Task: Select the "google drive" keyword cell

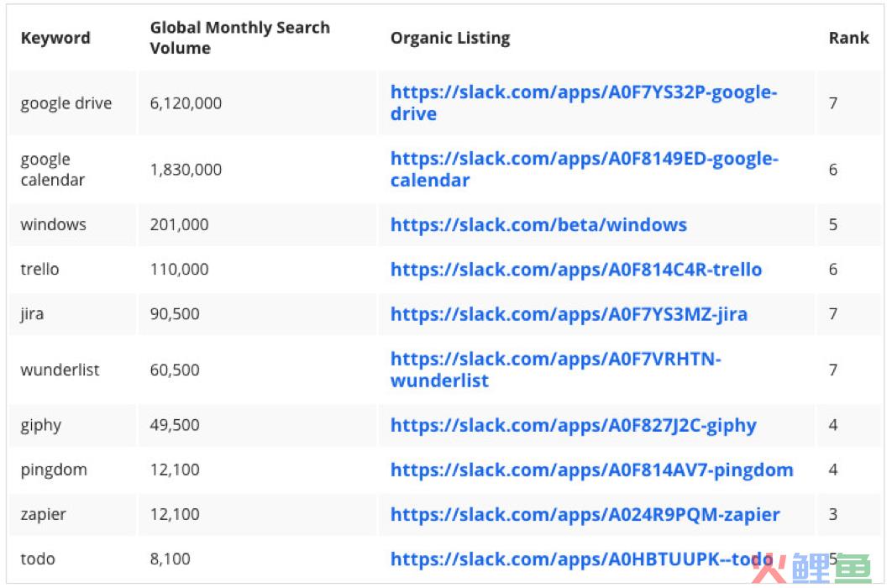Action: point(66,103)
